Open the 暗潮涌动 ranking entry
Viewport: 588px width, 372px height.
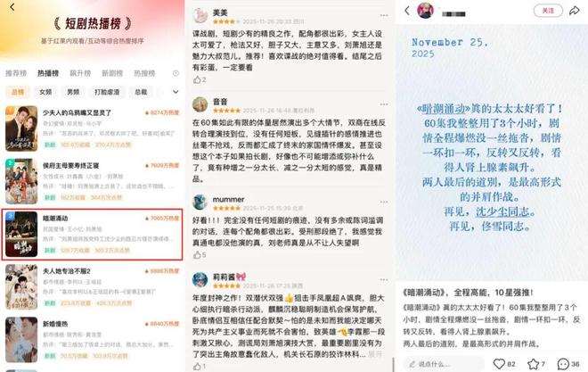pos(93,235)
